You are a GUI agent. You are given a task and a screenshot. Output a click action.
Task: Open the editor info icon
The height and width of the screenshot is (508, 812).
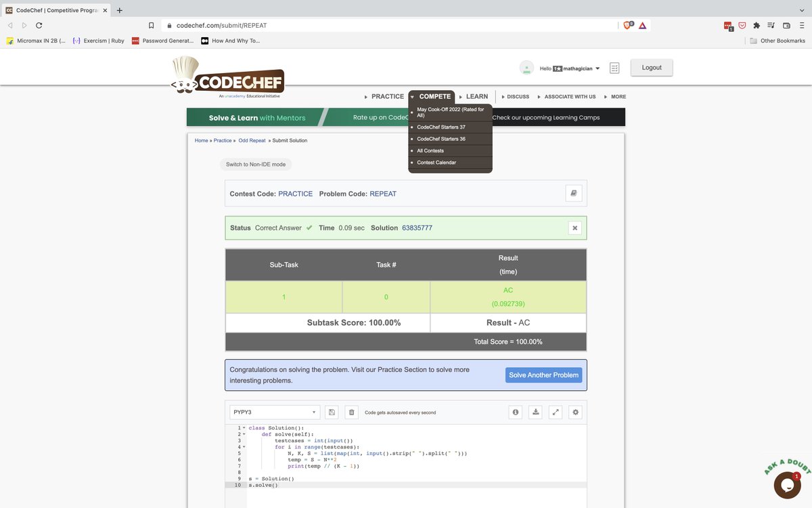516,412
